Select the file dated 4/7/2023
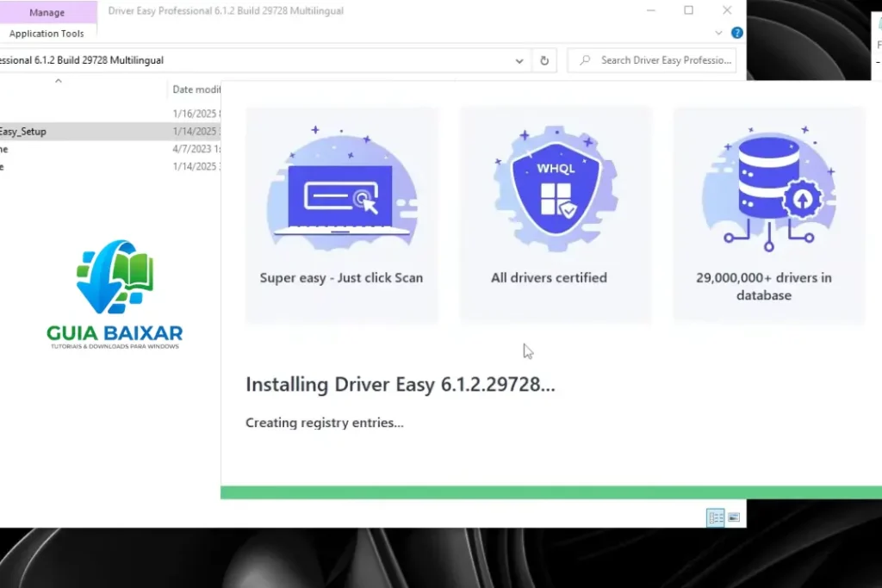The height and width of the screenshot is (588, 882). 110,149
